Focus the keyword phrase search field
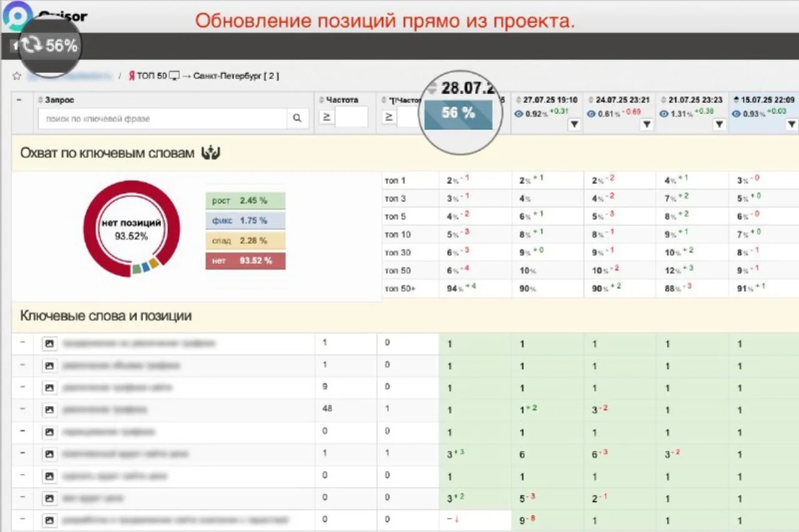 (x=162, y=118)
